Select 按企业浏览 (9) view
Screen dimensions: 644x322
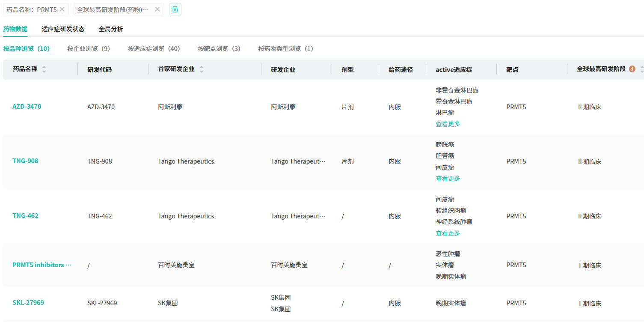click(89, 49)
